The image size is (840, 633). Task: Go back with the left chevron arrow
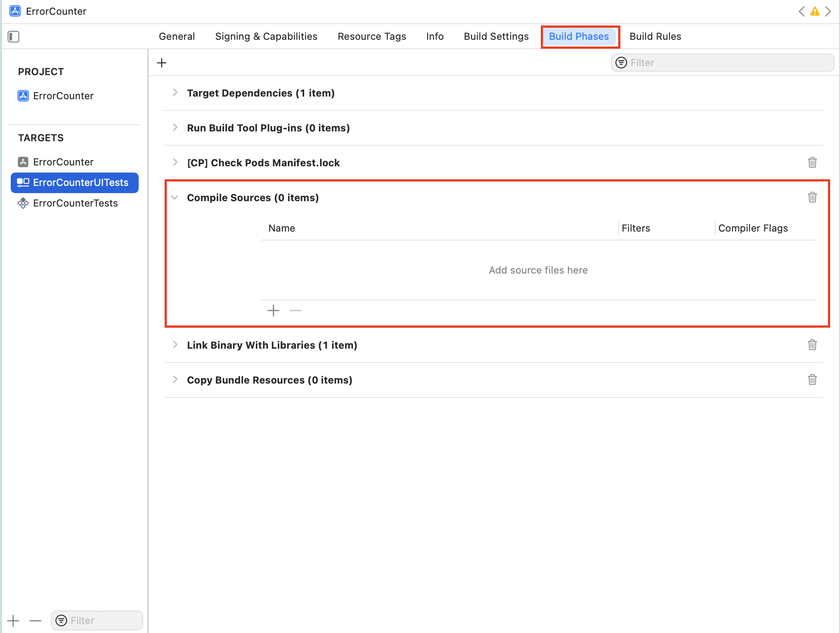tap(802, 12)
